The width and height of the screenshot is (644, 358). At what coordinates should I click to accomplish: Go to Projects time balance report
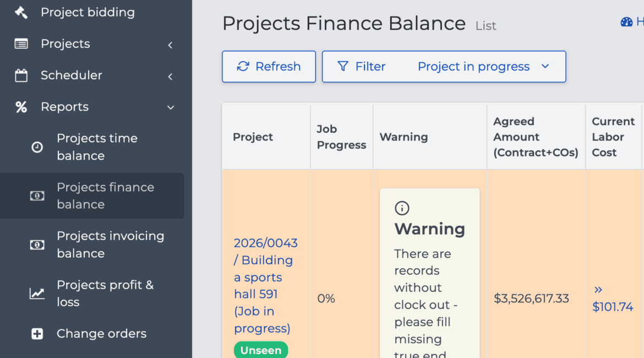[x=97, y=147]
